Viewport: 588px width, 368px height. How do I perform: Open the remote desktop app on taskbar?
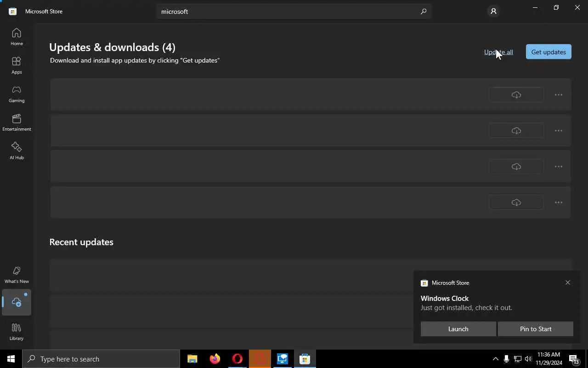pyautogui.click(x=283, y=359)
